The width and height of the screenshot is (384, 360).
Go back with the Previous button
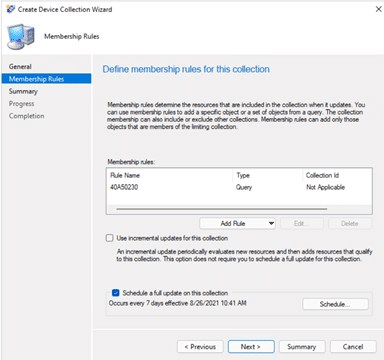(x=200, y=347)
